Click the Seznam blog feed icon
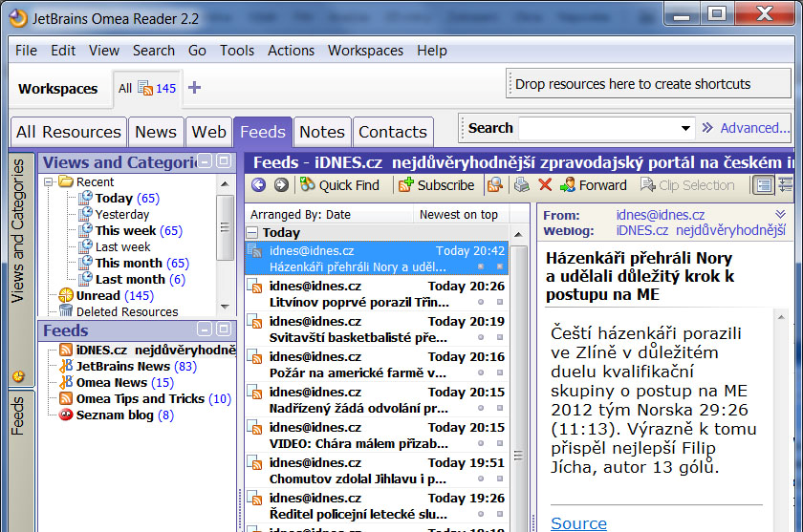The width and height of the screenshot is (803, 532). pyautogui.click(x=66, y=415)
